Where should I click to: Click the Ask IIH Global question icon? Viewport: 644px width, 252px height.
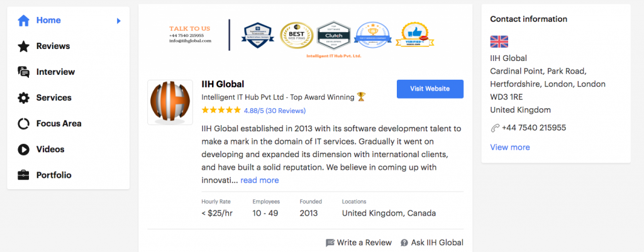404,243
